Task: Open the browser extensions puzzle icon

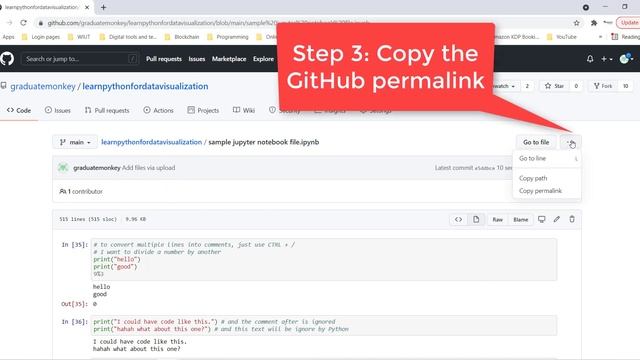Action: (x=594, y=23)
